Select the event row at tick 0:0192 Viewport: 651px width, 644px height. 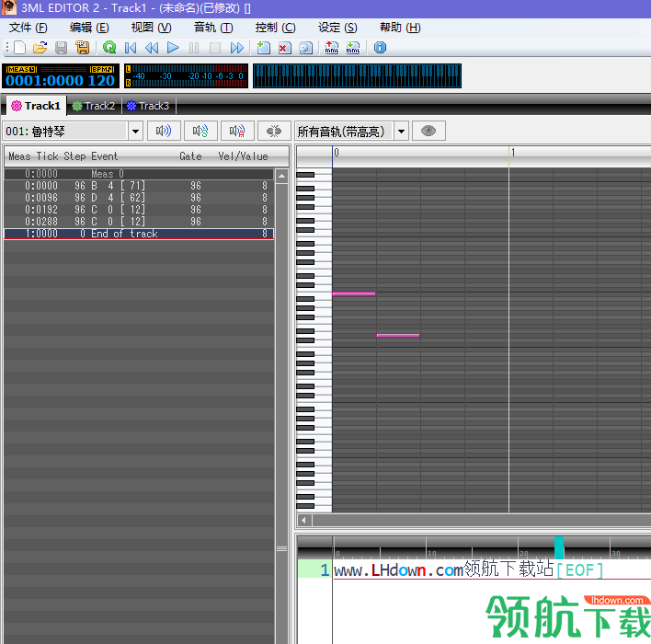(x=139, y=210)
